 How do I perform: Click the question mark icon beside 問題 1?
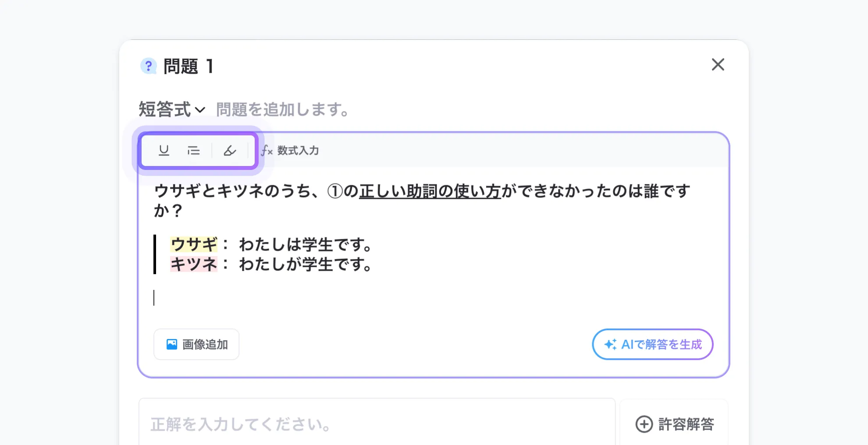(x=149, y=66)
